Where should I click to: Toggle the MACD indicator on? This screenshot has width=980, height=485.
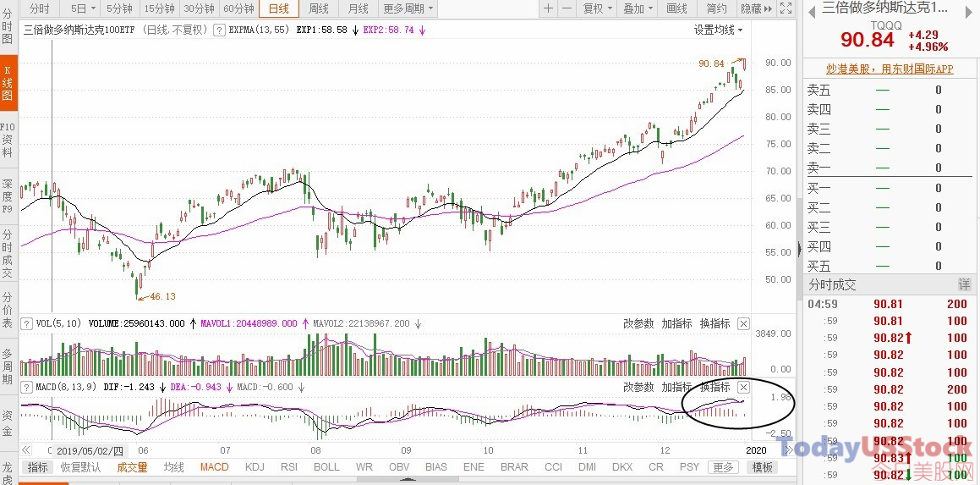point(215,467)
